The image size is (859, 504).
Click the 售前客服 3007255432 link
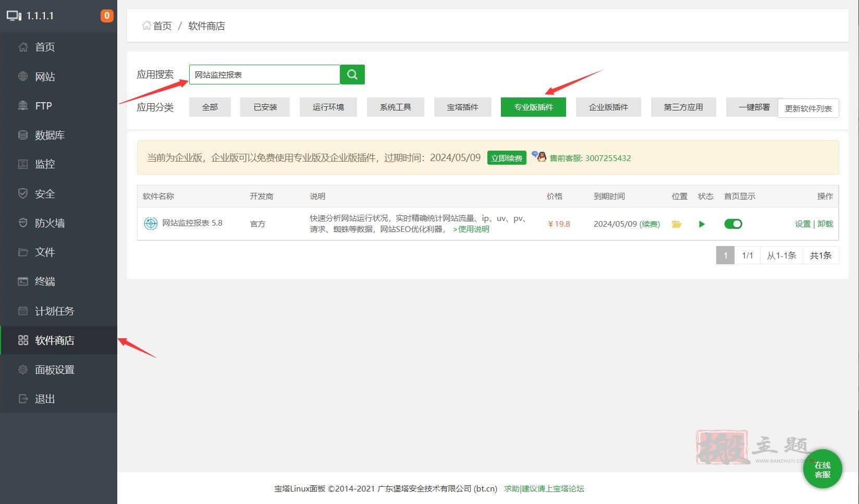pyautogui.click(x=590, y=158)
